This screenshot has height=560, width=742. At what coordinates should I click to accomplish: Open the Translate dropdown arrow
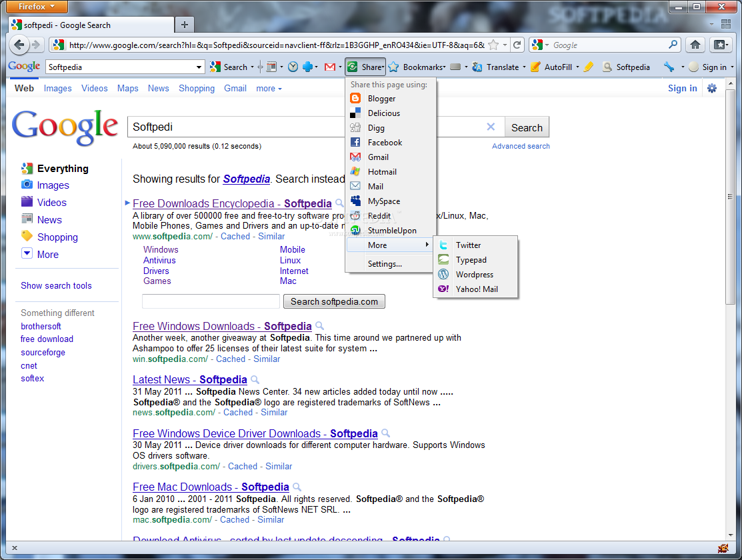click(x=524, y=67)
